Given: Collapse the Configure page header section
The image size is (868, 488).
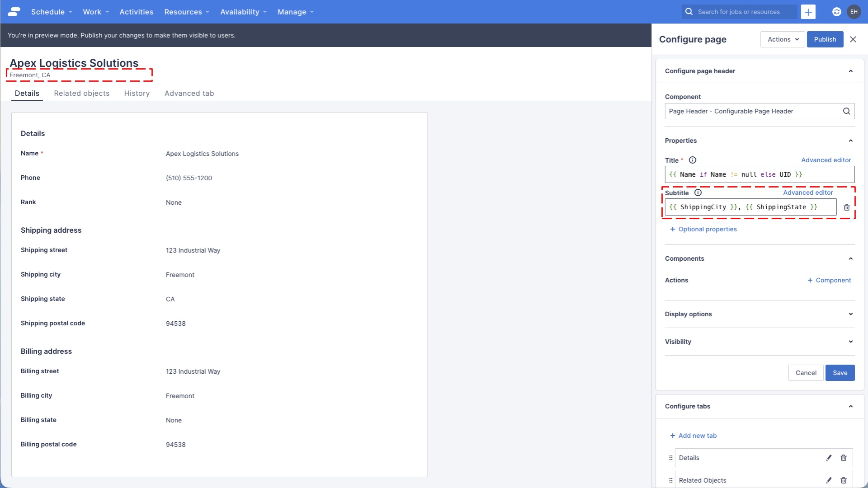Looking at the screenshot, I should click(850, 71).
